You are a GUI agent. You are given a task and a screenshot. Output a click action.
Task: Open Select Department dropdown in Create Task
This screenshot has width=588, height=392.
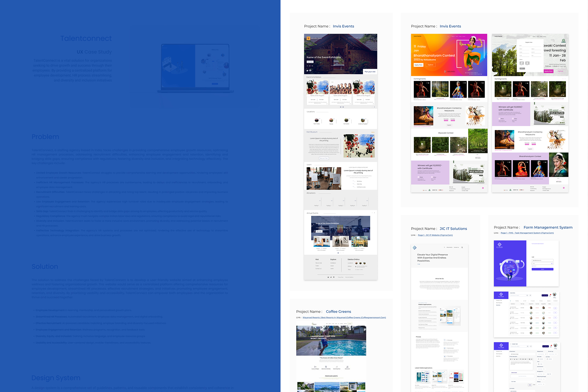542,354
